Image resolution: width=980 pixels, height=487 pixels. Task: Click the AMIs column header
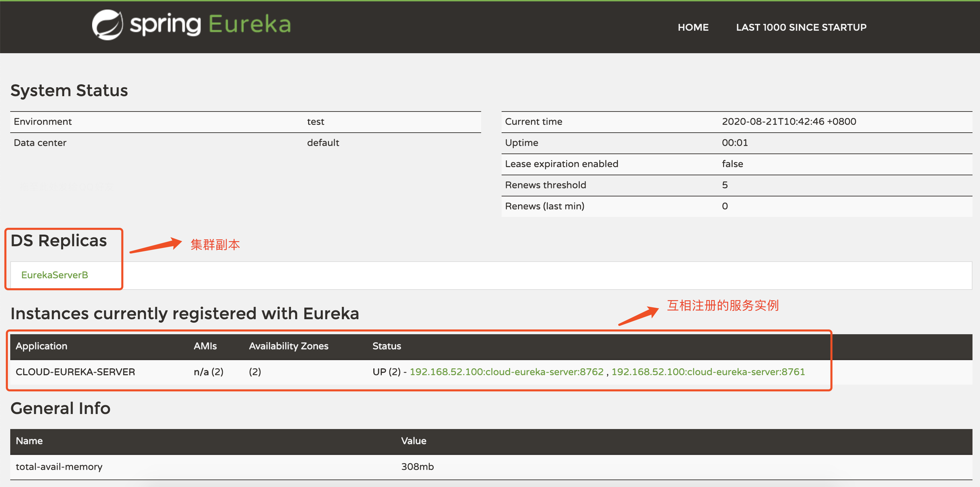[x=205, y=346]
